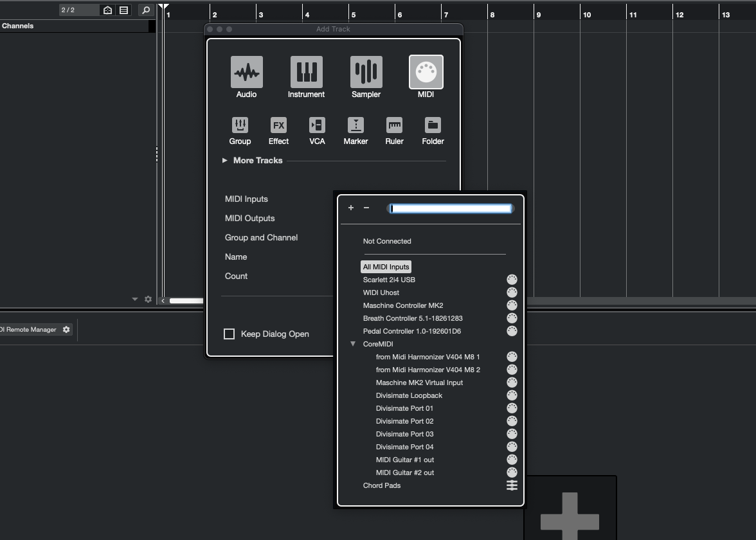Viewport: 756px width, 540px height.
Task: Choose the Ruler track icon
Action: (395, 125)
